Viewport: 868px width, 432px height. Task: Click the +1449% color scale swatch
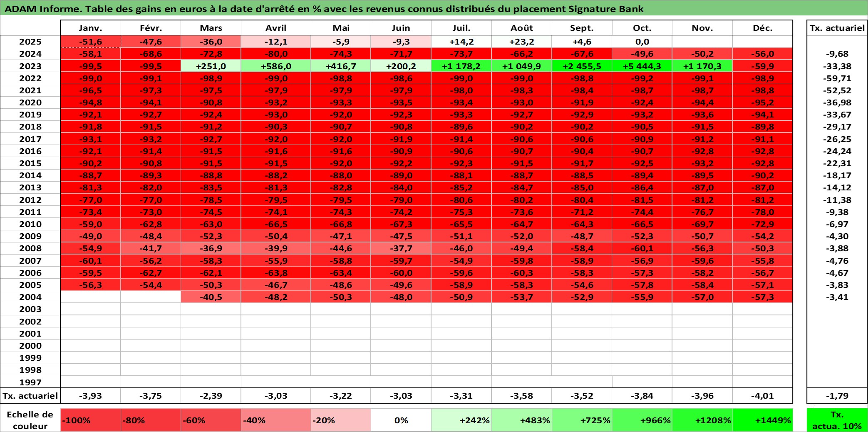pyautogui.click(x=763, y=420)
